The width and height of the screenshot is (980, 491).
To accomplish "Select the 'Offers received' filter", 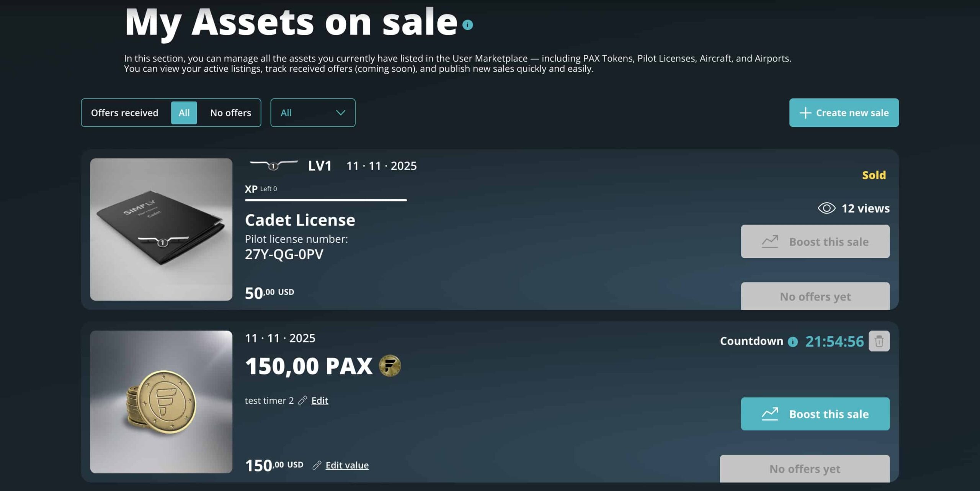I will [125, 112].
